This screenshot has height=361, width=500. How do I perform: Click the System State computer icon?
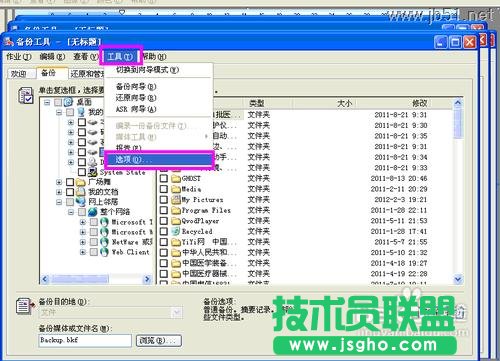point(92,172)
